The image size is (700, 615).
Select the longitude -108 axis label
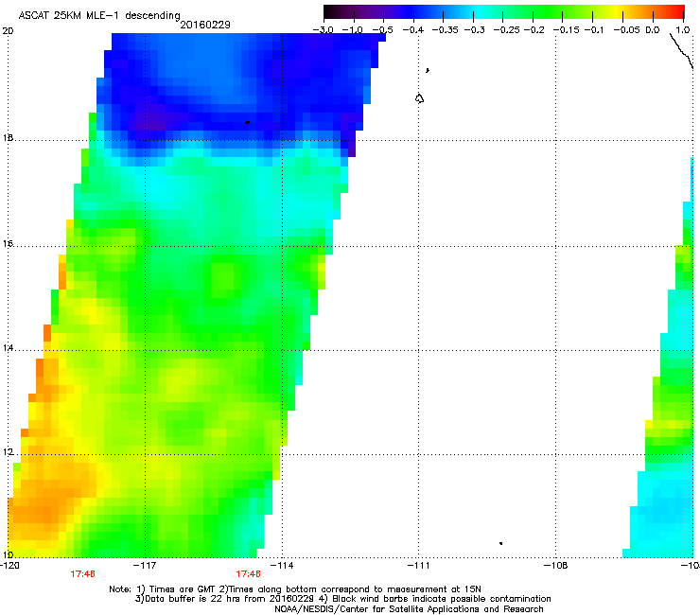tap(556, 566)
